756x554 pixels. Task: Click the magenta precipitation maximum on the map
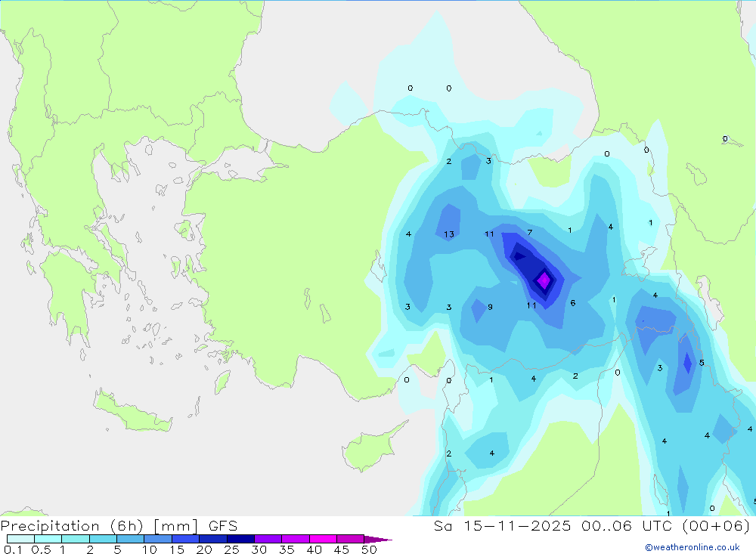click(x=544, y=280)
